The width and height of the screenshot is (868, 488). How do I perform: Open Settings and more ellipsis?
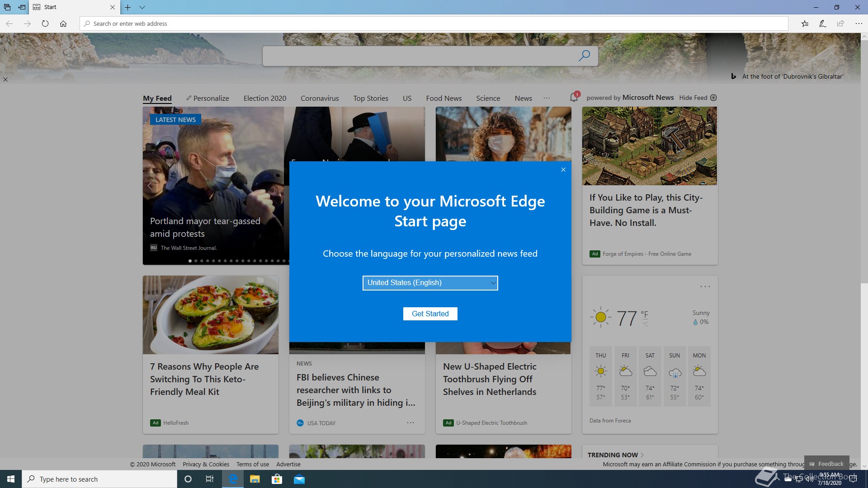point(859,23)
